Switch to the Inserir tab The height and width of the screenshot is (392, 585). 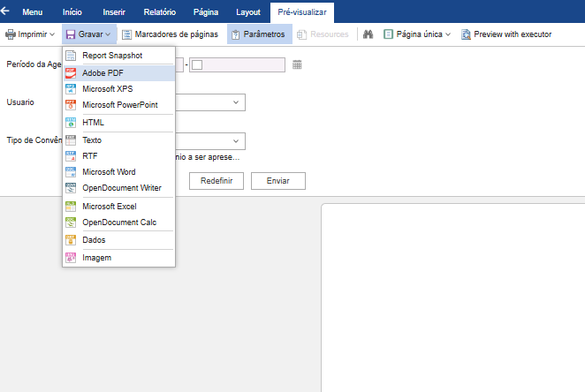point(114,12)
